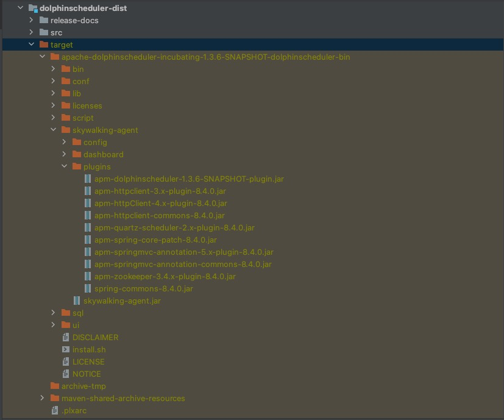Click the sql folder icon

tap(66, 313)
